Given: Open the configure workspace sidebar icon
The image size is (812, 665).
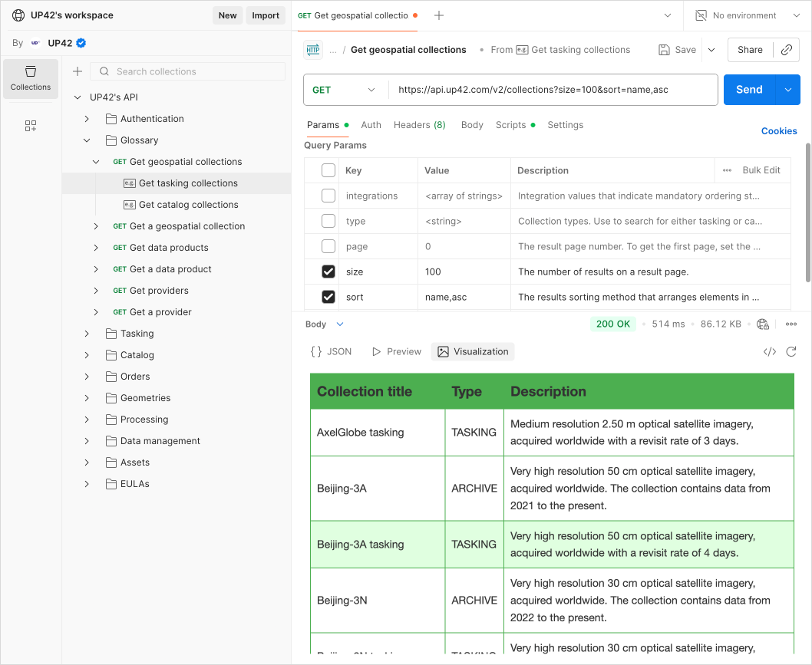Looking at the screenshot, I should click(31, 126).
